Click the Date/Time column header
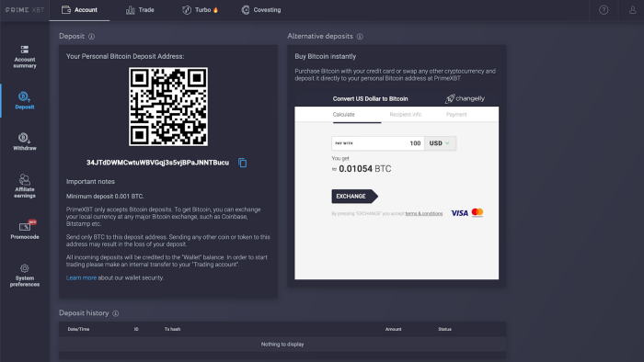The width and height of the screenshot is (644, 362). pyautogui.click(x=78, y=329)
